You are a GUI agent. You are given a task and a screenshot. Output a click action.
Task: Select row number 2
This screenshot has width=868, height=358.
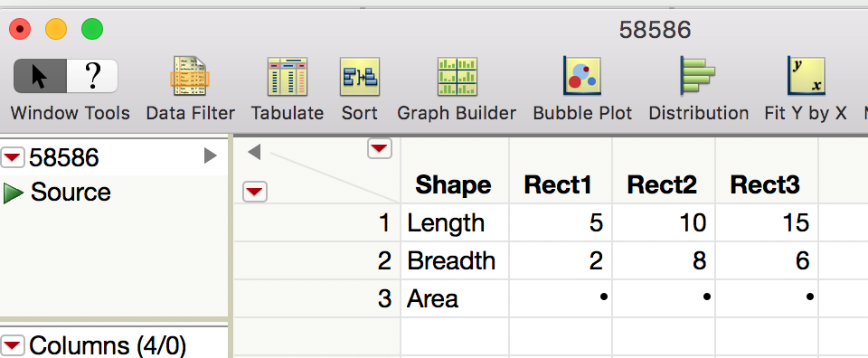pos(317,260)
